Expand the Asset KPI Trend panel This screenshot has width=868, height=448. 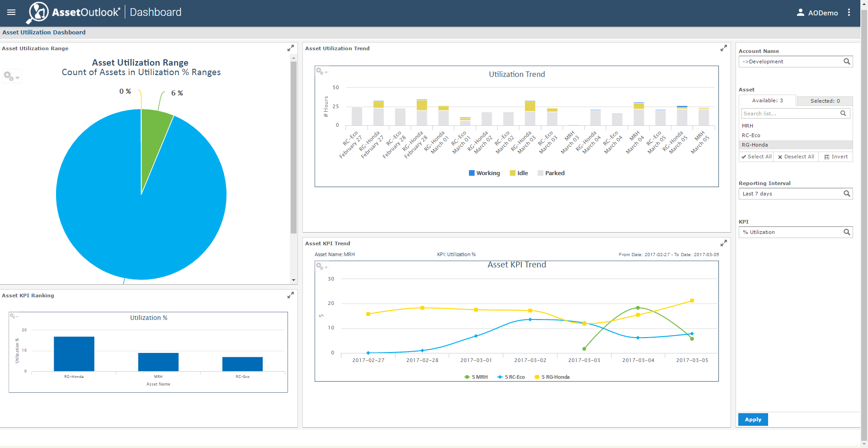point(724,243)
